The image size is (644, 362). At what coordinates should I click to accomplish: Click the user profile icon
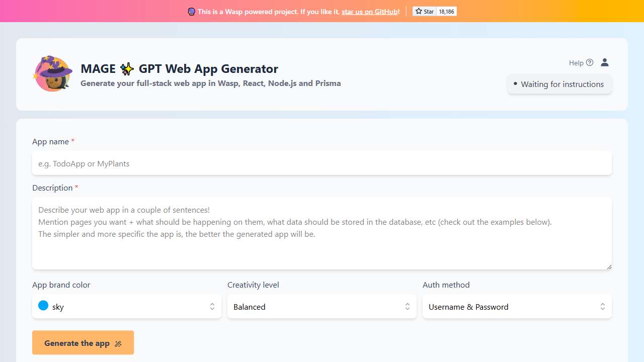[605, 62]
